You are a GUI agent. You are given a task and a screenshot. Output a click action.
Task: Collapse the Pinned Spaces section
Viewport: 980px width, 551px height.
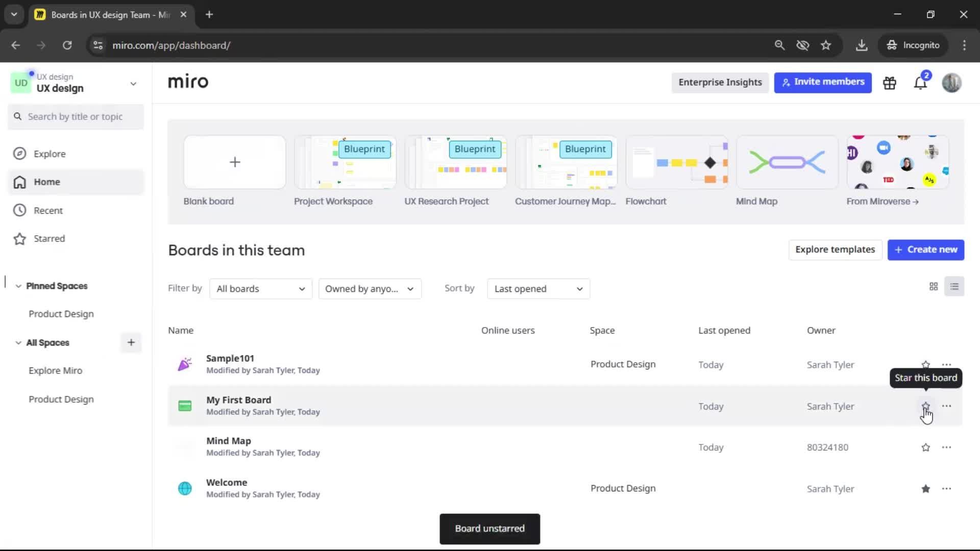[x=18, y=286]
